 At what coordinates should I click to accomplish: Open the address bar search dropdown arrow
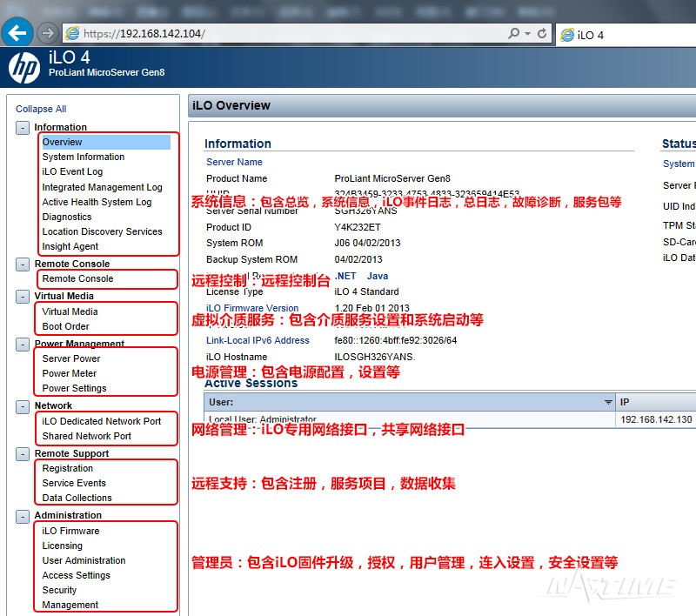528,33
